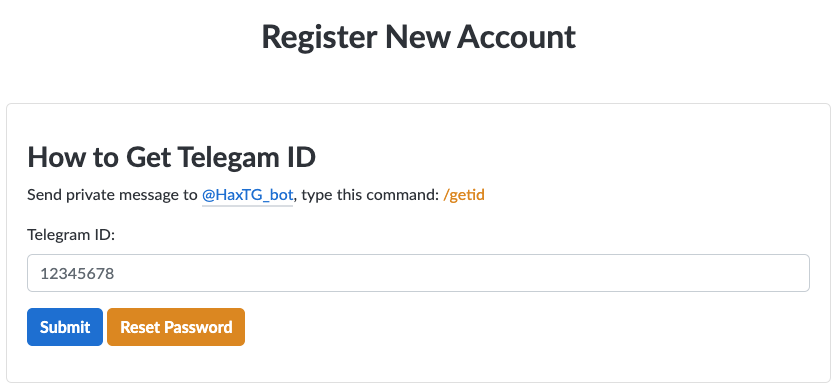Click the Register New Account heading

[418, 37]
